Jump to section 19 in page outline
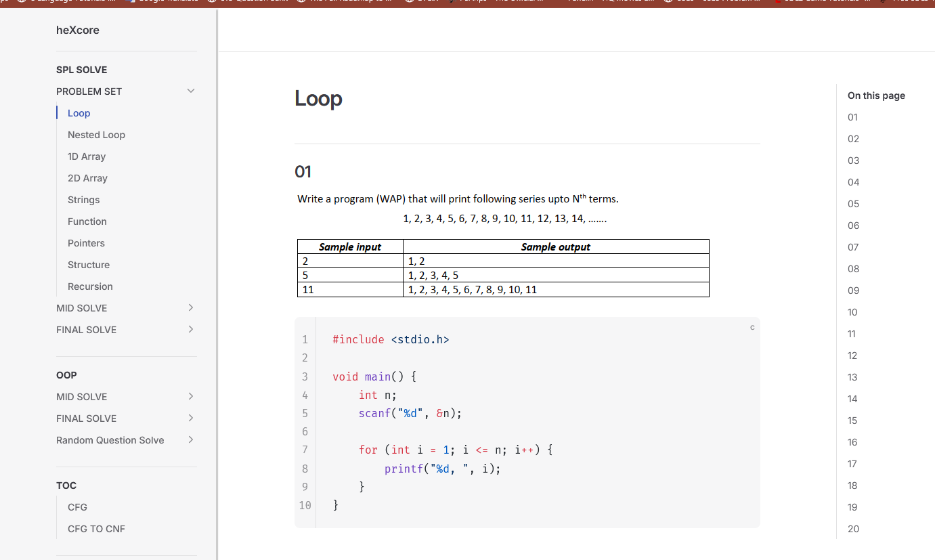 [x=852, y=507]
